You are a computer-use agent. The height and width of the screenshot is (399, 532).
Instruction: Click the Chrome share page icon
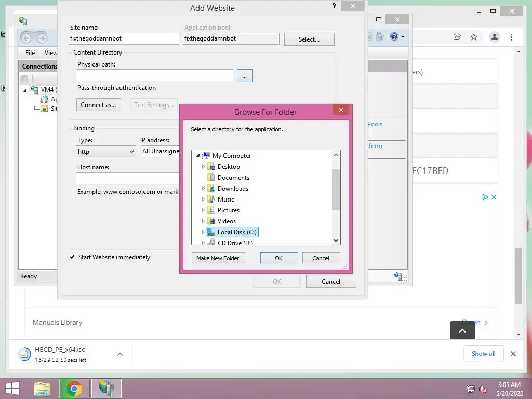point(457,37)
